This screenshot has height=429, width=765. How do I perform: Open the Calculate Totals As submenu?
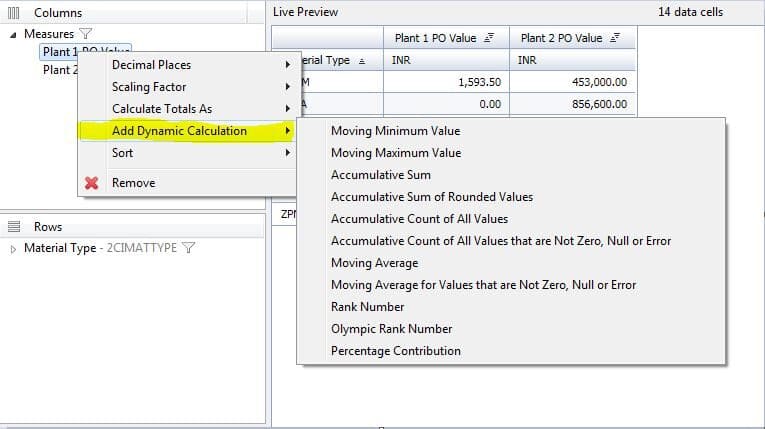tap(161, 109)
